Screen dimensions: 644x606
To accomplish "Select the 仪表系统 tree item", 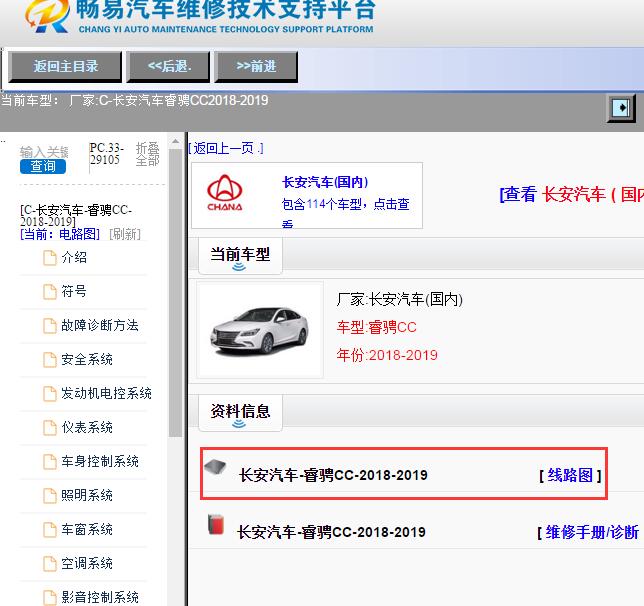I will pos(87,427).
